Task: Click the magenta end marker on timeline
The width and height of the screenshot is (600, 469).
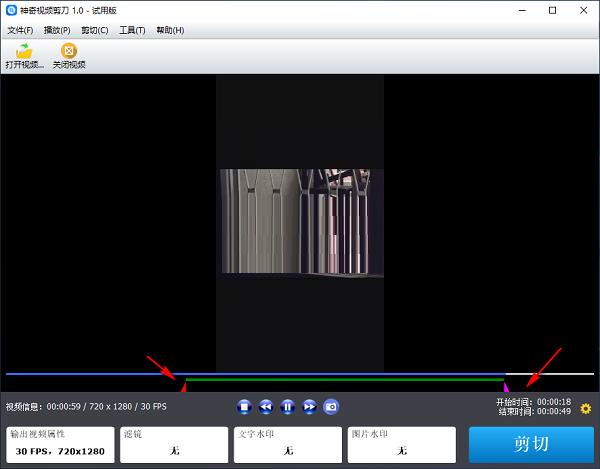Action: point(506,386)
